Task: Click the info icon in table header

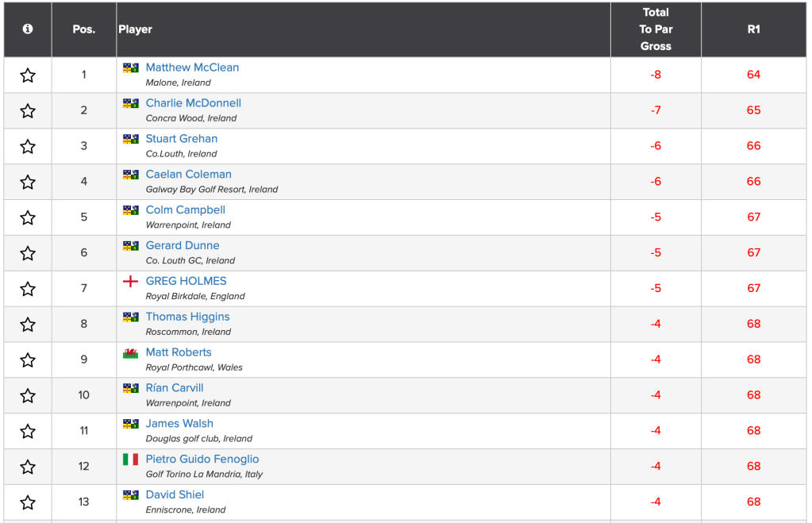Action: (x=28, y=29)
